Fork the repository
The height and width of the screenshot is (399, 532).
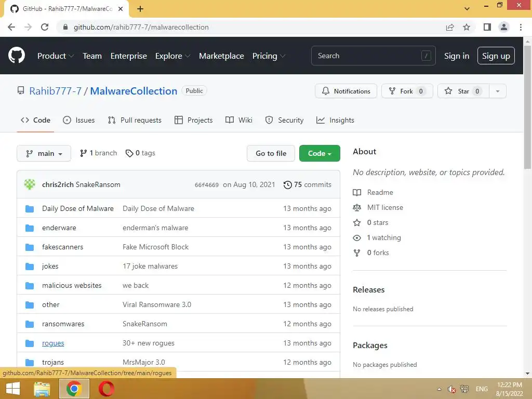407,91
